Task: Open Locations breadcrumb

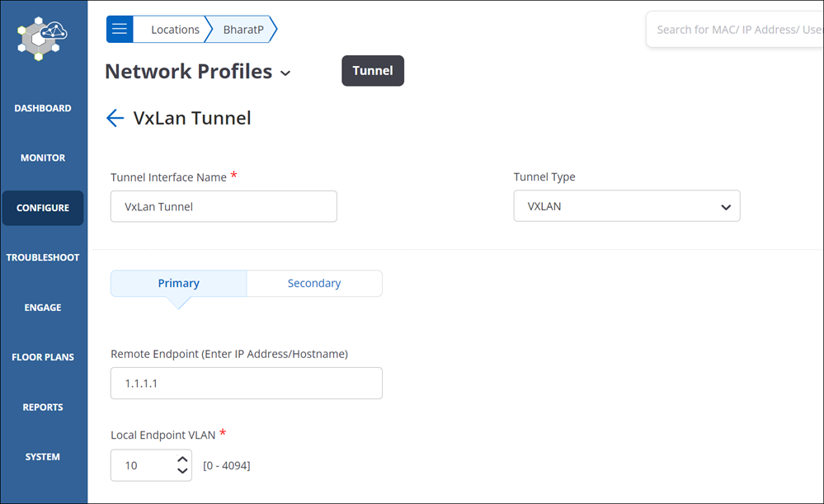Action: 175,30
